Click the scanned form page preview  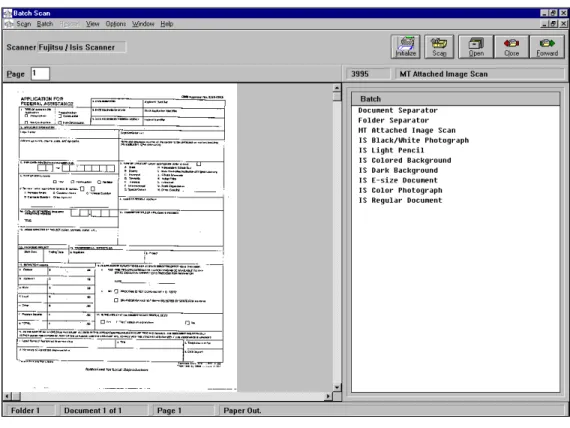point(120,236)
